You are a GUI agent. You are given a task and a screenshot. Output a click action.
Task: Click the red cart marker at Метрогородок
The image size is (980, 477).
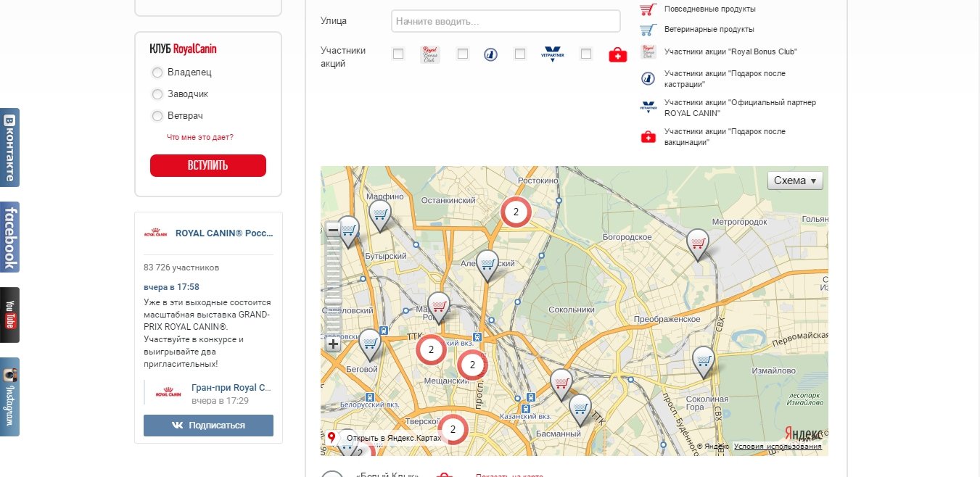(x=697, y=244)
